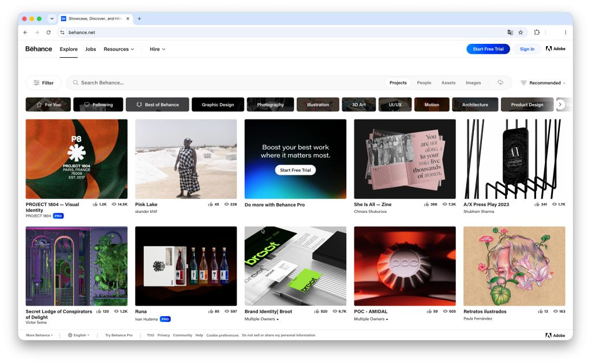This screenshot has height=364, width=591.
Task: Click Start Free Trial in header
Action: pos(488,49)
